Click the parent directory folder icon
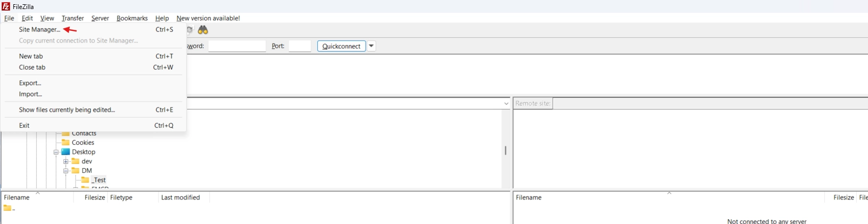The height and width of the screenshot is (224, 868). [7, 208]
